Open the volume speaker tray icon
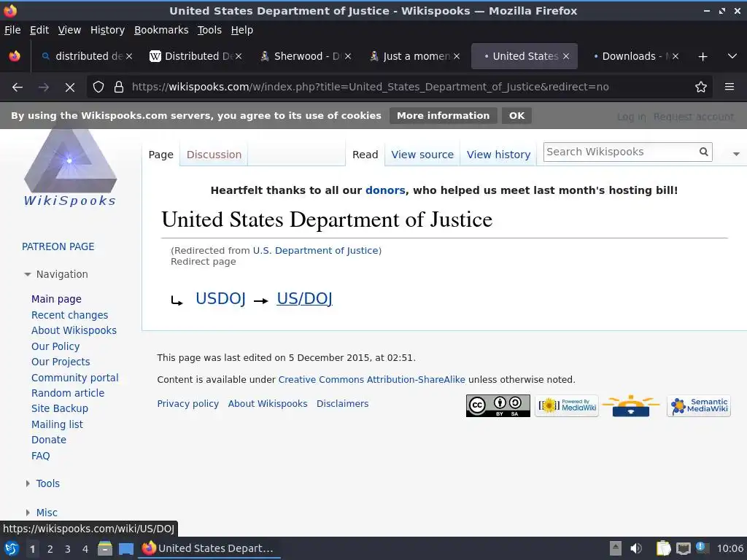The width and height of the screenshot is (747, 560). (x=635, y=548)
